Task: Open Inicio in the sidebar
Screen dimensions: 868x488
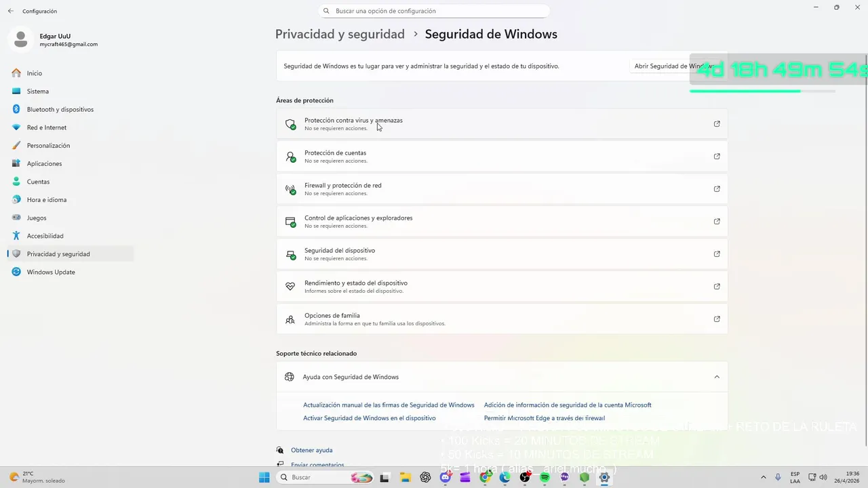Action: (71, 73)
